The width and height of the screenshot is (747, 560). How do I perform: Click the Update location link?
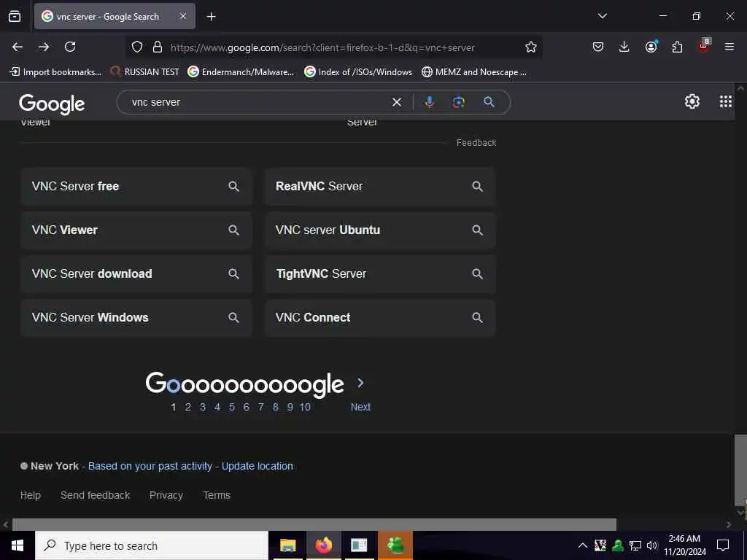pos(258,466)
